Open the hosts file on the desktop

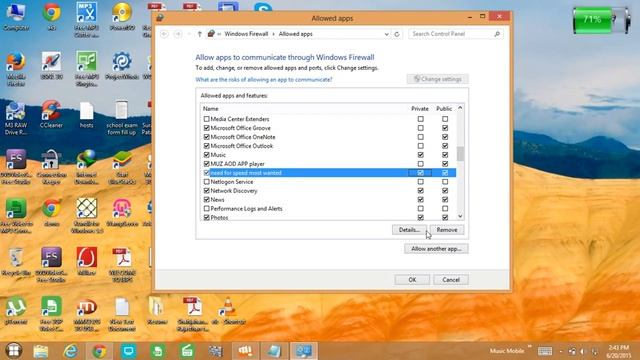(87, 114)
